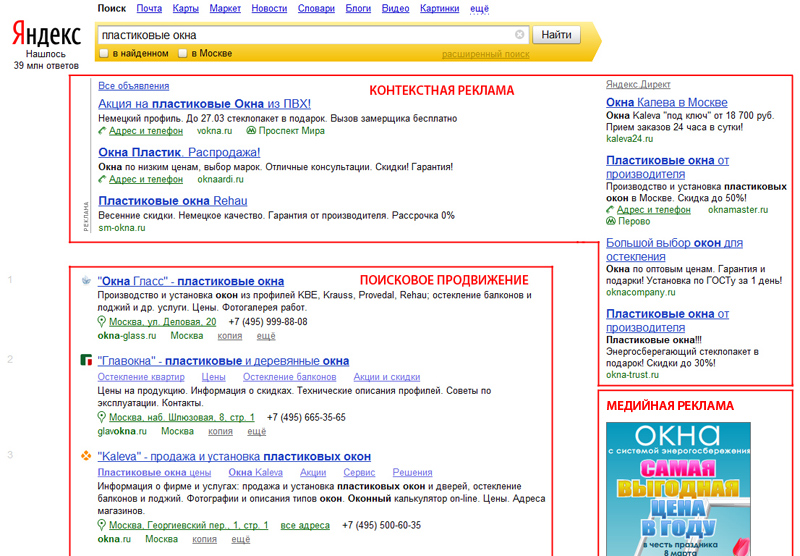Click the Главокна site favicon
This screenshot has width=800, height=556.
click(86, 360)
